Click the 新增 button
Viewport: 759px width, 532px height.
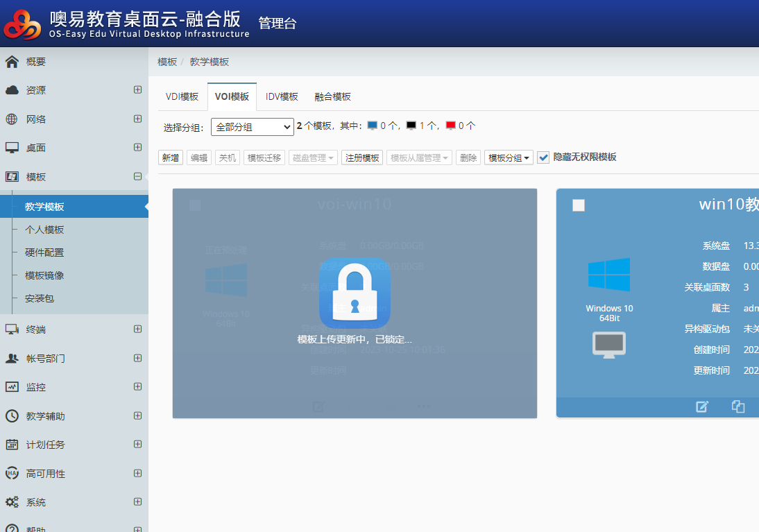(171, 158)
